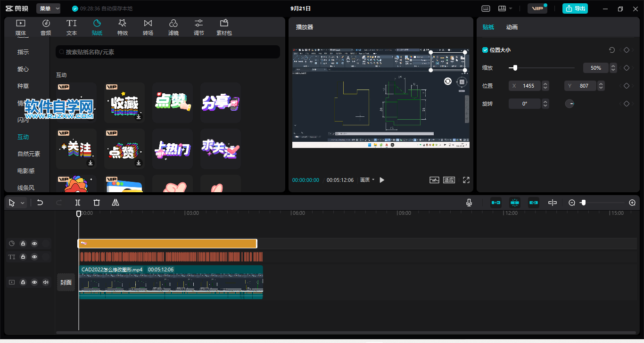
Task: Add keyframe for 旋转 rotation
Action: point(627,104)
